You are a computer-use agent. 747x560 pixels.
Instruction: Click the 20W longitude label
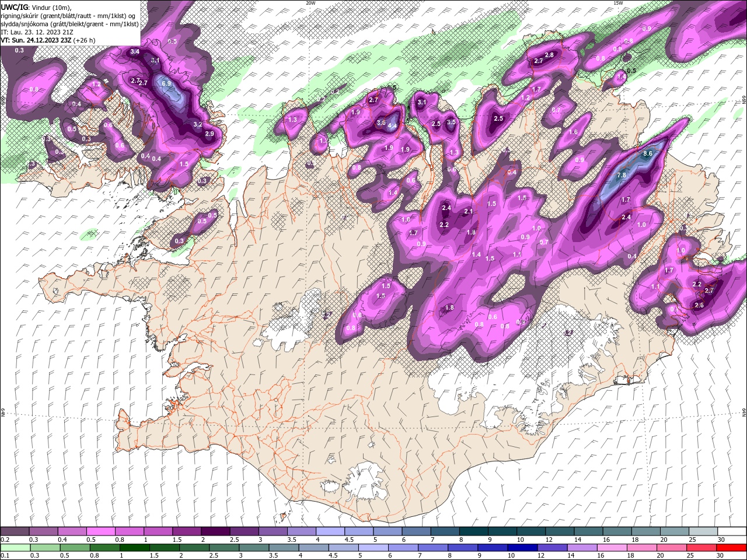point(311,3)
